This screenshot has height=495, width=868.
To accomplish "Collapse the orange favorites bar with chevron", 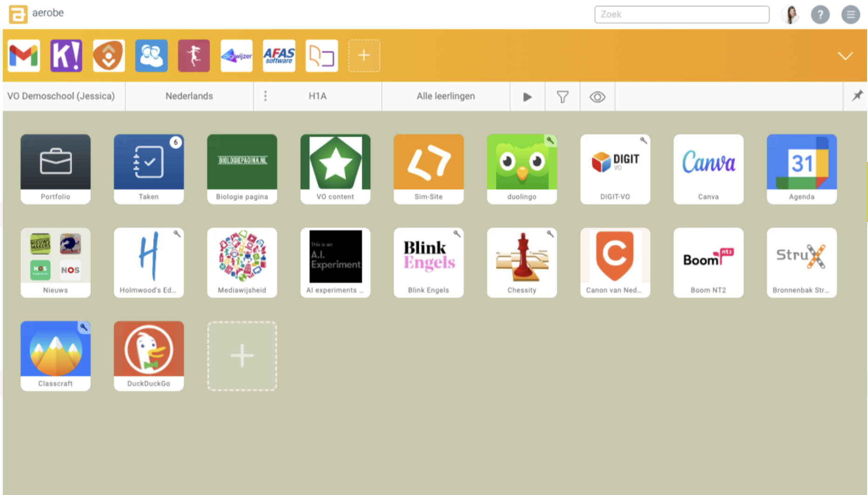I will point(845,56).
